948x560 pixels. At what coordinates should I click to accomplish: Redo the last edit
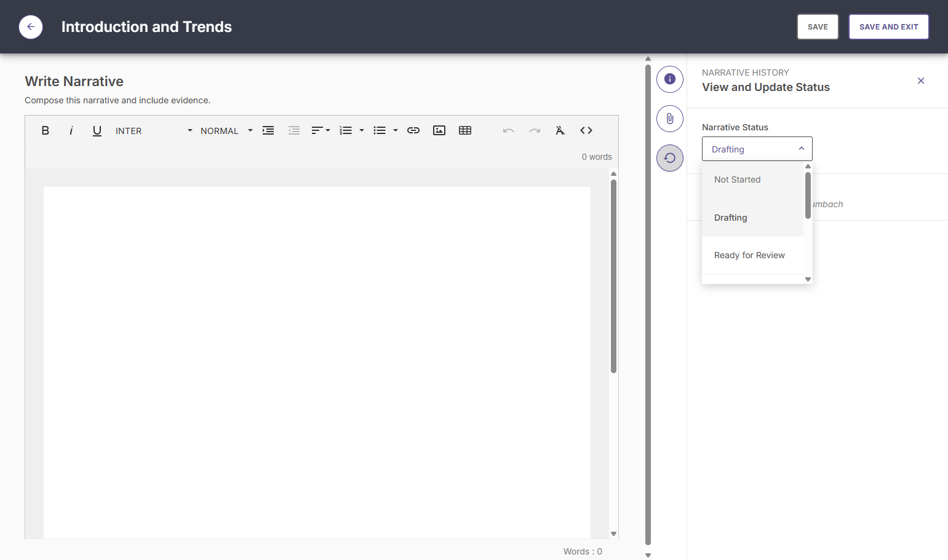(x=535, y=130)
